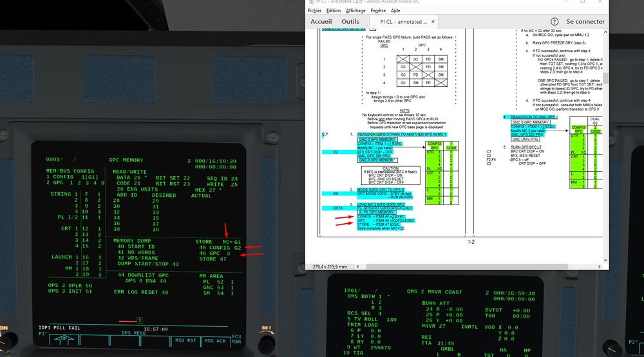Click 'OMS BOTH 1' on lower display
The image size is (644, 357).
pyautogui.click(x=365, y=297)
